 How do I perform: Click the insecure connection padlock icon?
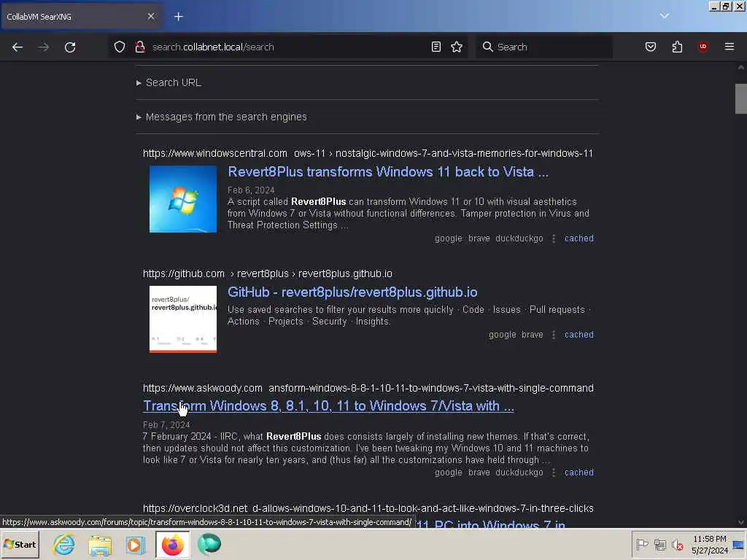pyautogui.click(x=139, y=47)
